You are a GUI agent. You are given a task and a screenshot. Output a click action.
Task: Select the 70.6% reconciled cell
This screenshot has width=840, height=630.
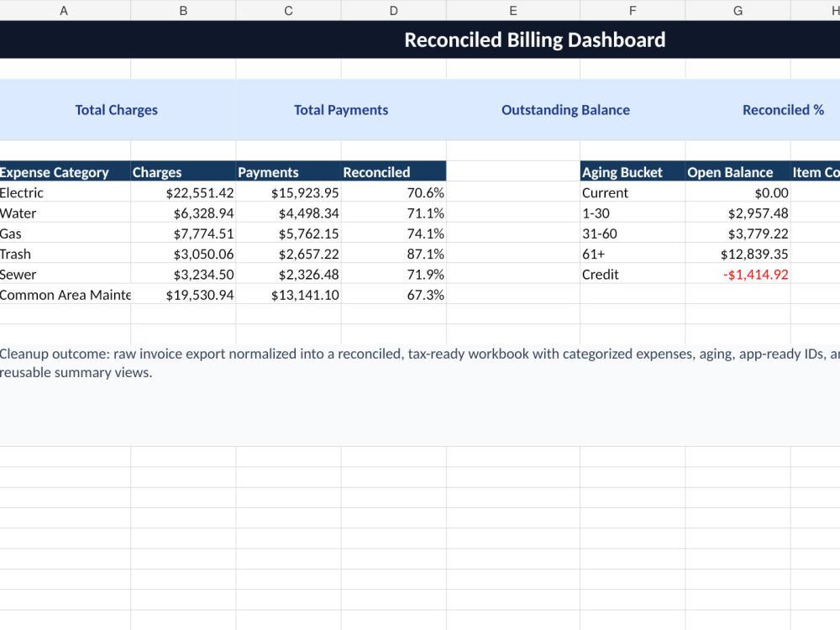point(394,192)
